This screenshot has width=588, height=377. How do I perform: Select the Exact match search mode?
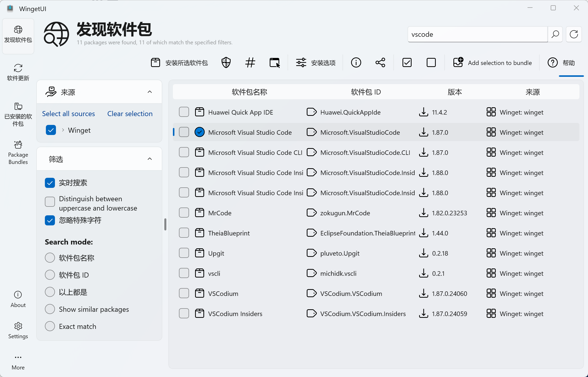coord(50,326)
